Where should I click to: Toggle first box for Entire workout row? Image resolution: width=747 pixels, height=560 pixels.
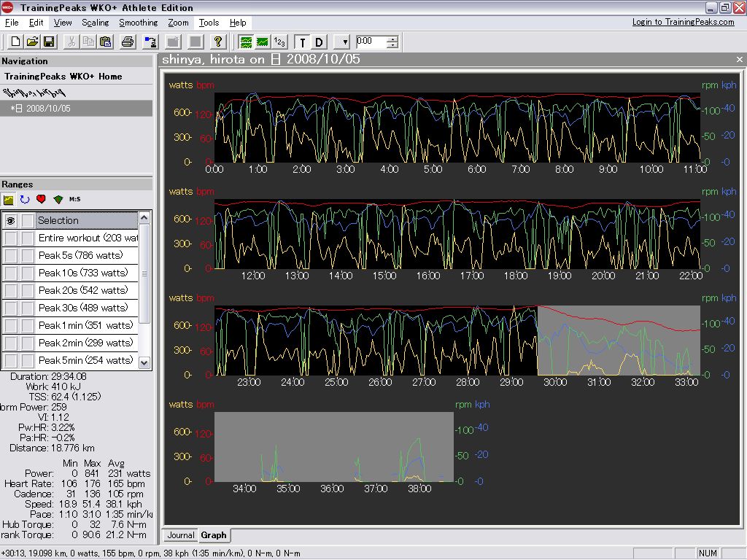[10, 238]
